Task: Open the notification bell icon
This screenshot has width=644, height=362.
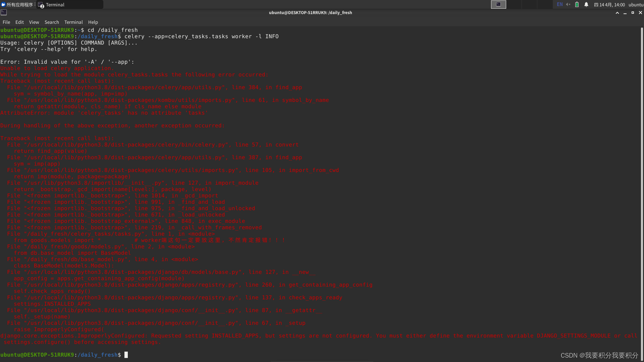Action: pyautogui.click(x=586, y=4)
